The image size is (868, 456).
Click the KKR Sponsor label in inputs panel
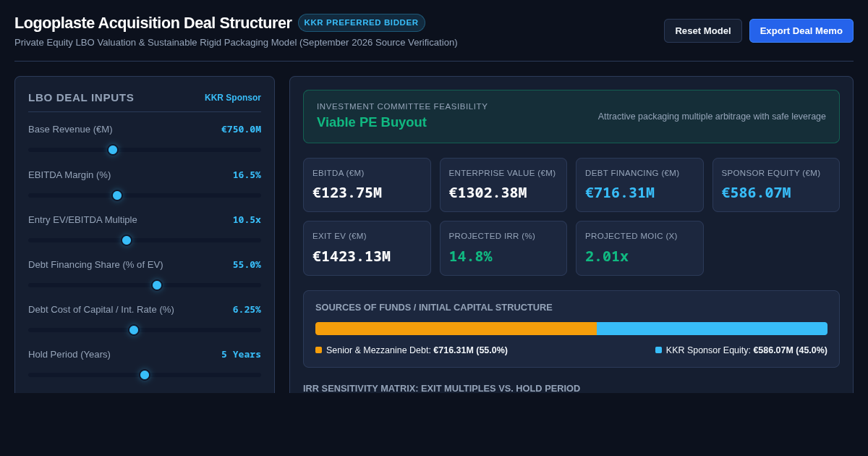[233, 98]
